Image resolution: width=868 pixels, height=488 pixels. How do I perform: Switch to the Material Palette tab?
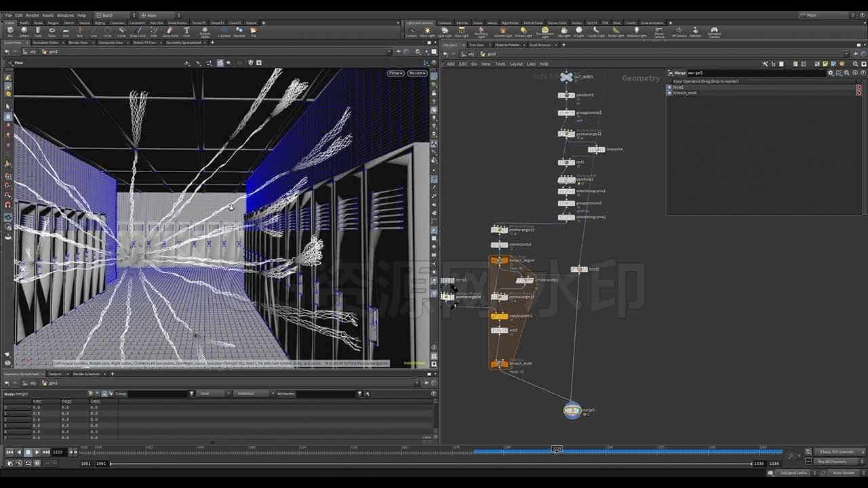click(507, 45)
